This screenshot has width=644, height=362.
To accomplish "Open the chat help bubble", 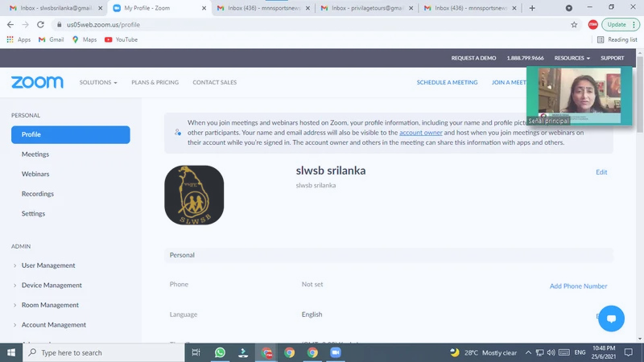I will coord(611,318).
